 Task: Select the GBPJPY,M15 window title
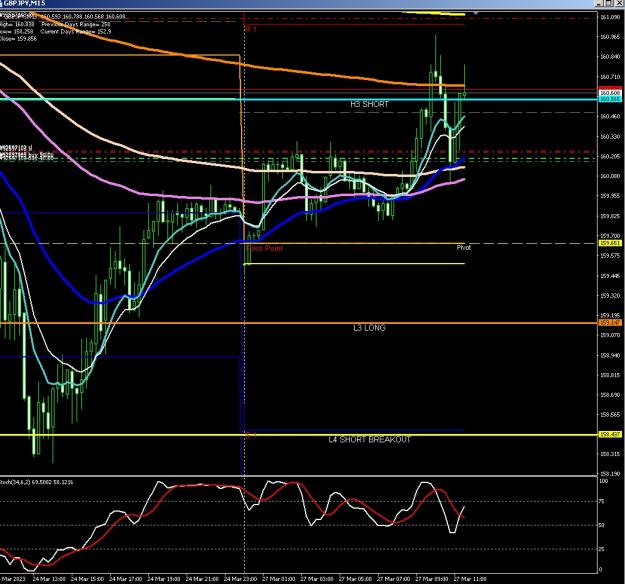[x=23, y=3]
